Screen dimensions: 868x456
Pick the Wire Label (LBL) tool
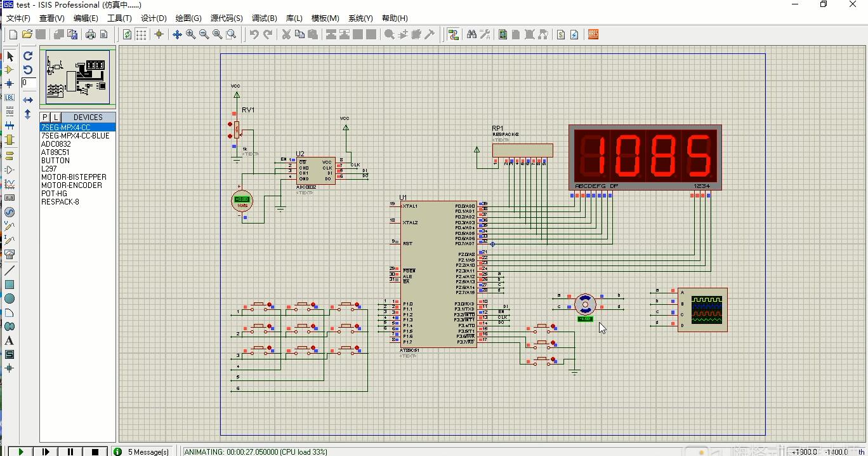click(10, 97)
